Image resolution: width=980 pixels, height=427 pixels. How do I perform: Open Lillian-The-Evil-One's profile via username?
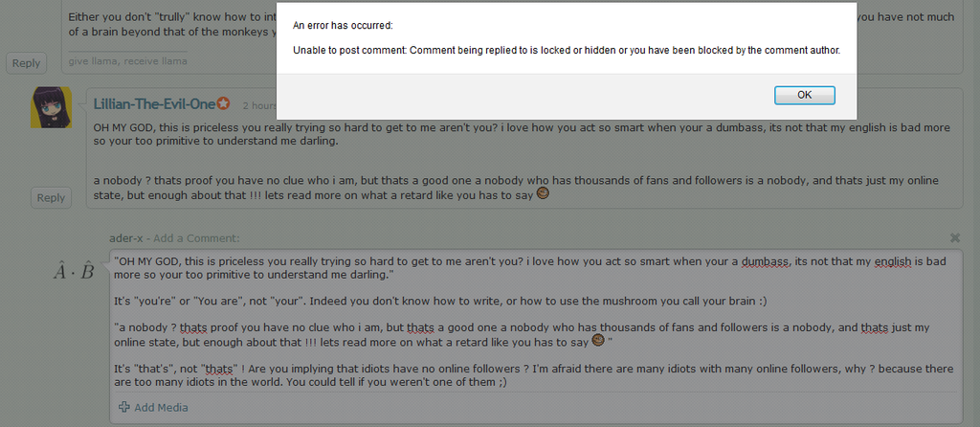tap(154, 104)
